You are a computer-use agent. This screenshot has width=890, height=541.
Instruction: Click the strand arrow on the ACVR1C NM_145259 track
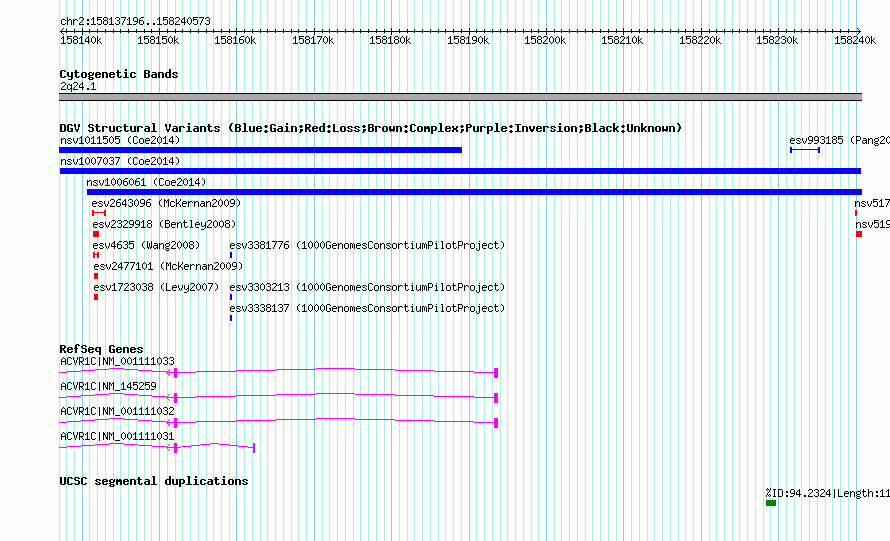pyautogui.click(x=169, y=398)
